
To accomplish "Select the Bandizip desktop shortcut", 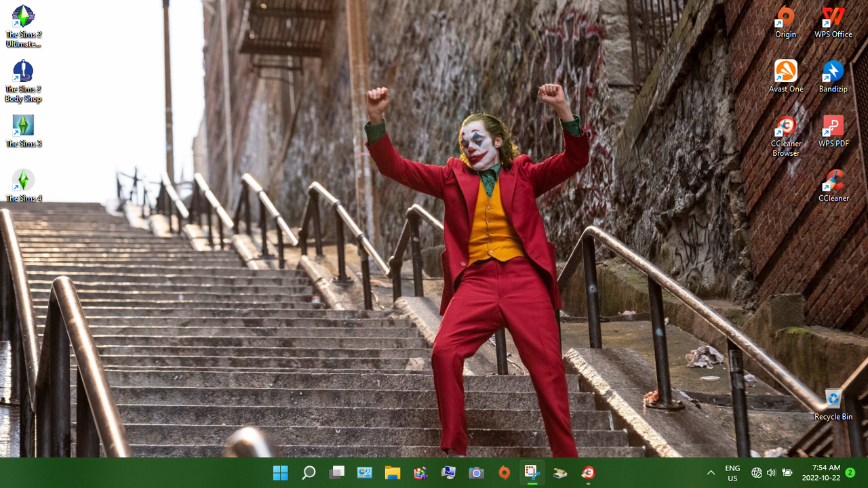I will coord(833,76).
